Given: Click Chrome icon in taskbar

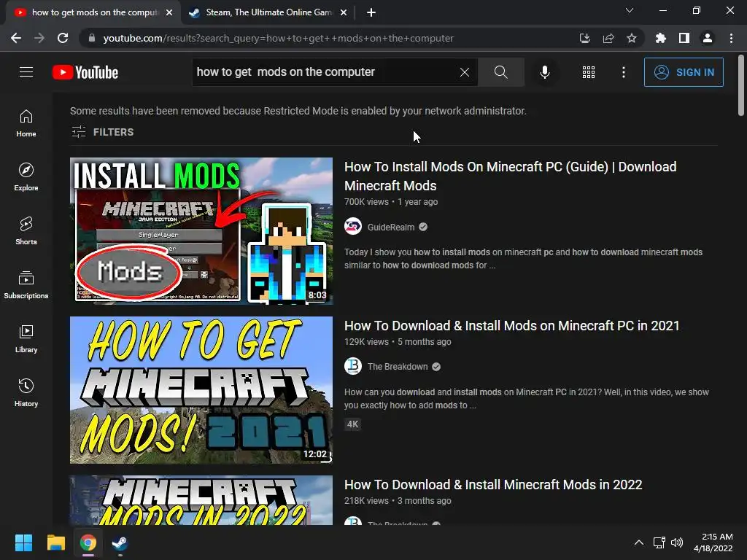Looking at the screenshot, I should (88, 542).
